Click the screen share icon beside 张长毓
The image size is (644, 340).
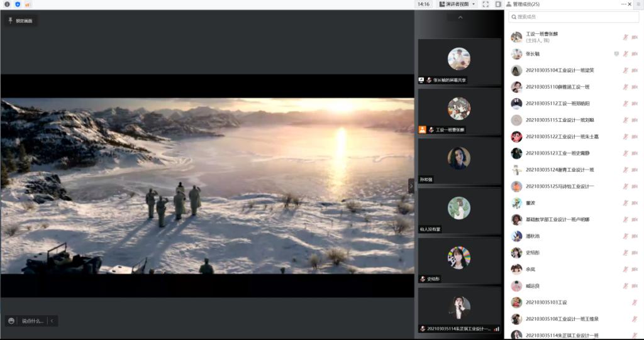616,54
